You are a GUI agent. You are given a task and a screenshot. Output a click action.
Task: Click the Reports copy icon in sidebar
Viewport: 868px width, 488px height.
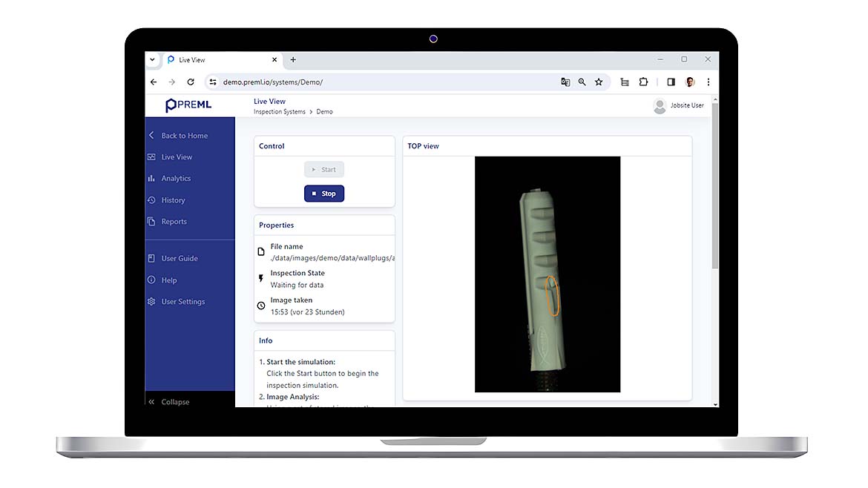pos(151,221)
